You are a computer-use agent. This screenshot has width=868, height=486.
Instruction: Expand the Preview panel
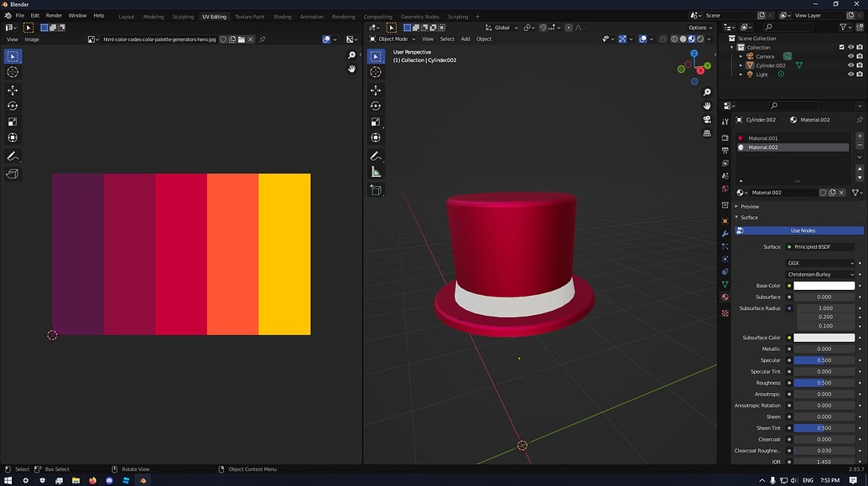coord(750,206)
